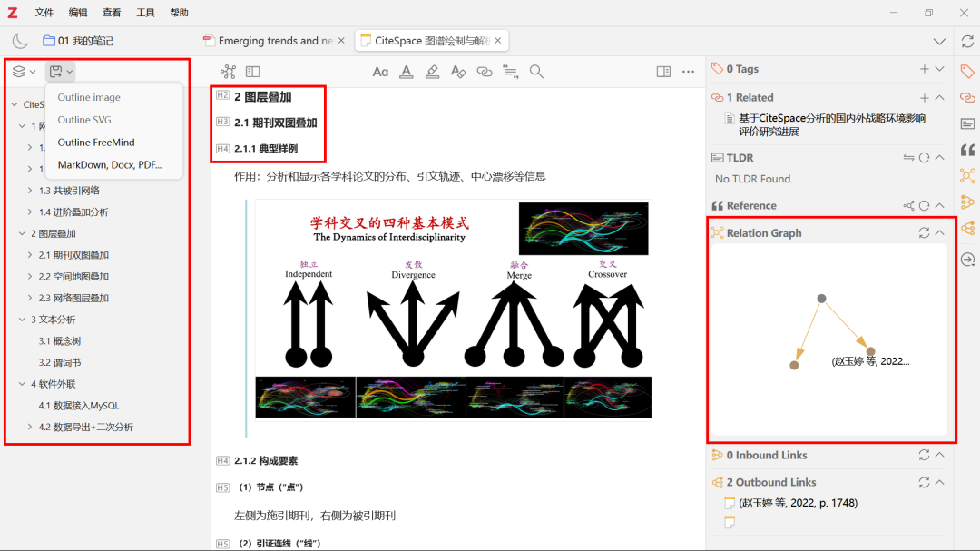
Task: Click the Aa text format icon
Action: tap(380, 72)
